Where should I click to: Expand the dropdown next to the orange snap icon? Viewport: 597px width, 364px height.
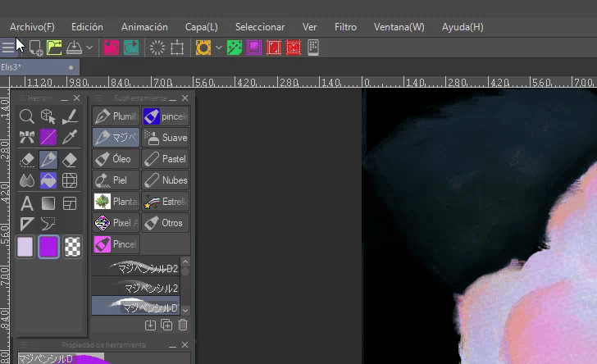(218, 48)
